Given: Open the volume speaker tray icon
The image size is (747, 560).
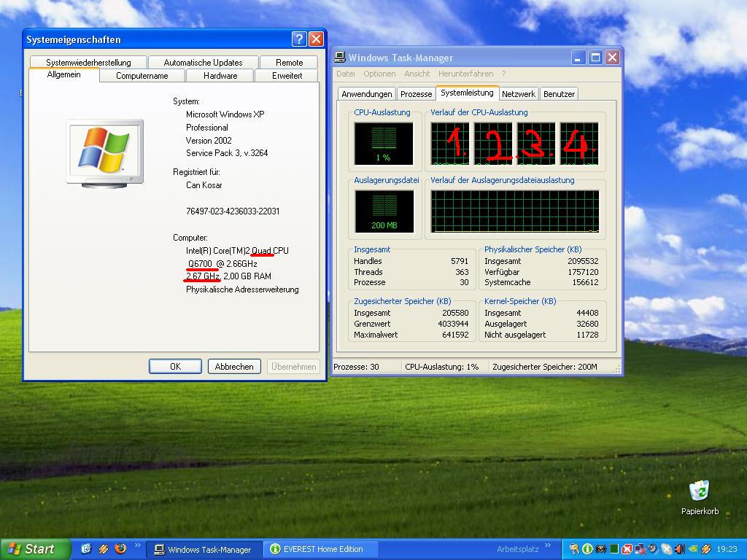Looking at the screenshot, I should (679, 549).
